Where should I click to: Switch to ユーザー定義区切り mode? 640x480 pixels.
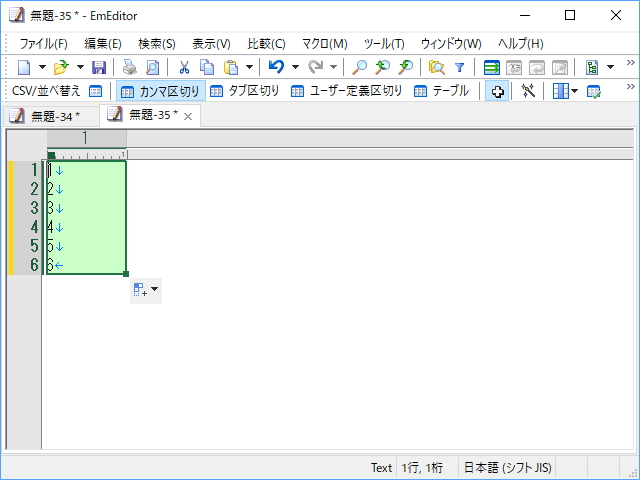[x=347, y=91]
